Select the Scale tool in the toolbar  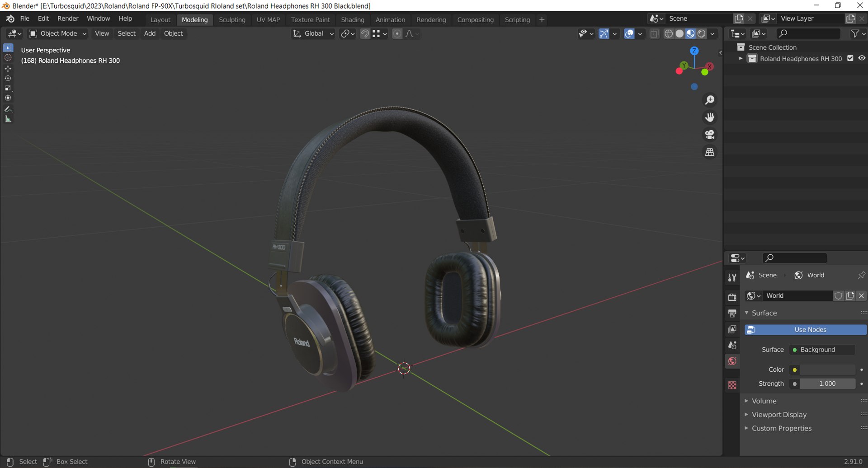[8, 88]
